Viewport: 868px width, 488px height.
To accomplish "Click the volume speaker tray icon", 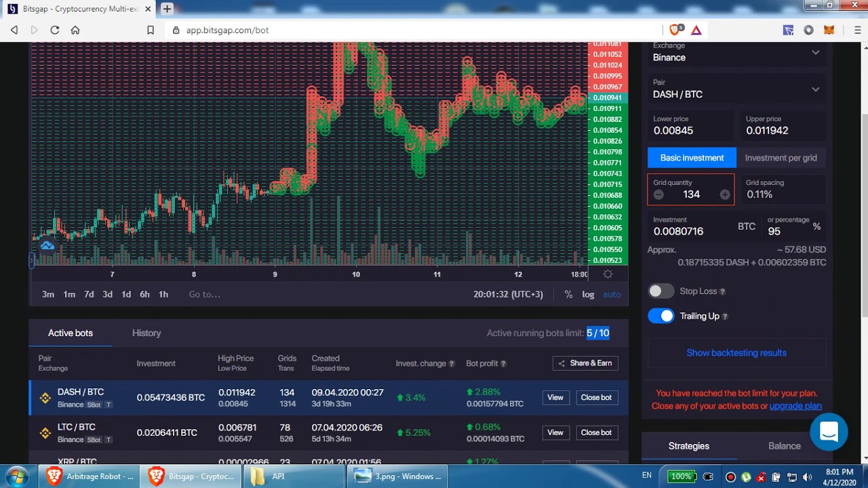I will [807, 476].
